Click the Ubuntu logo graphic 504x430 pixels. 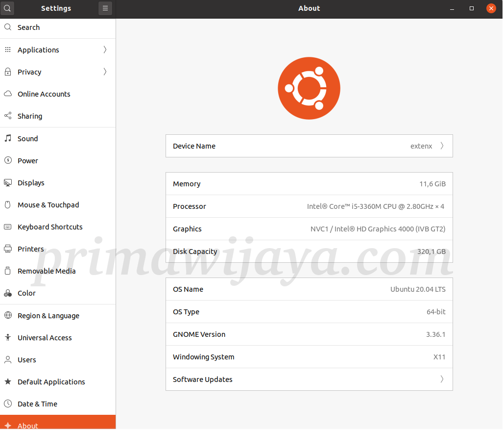coord(309,88)
